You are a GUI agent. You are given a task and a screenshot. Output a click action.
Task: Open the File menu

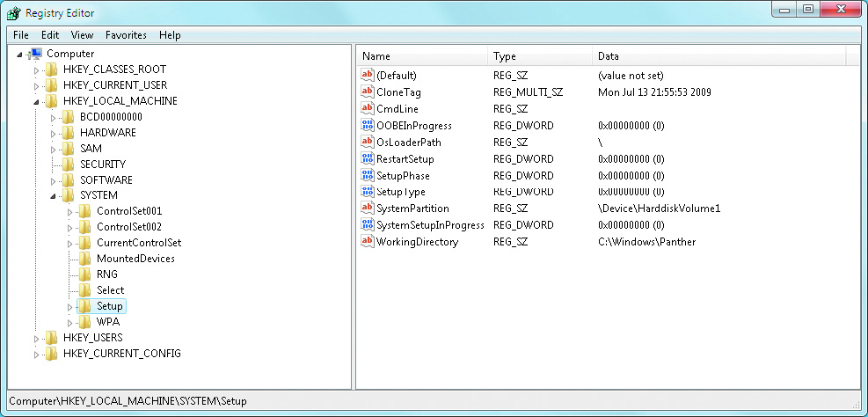point(21,35)
